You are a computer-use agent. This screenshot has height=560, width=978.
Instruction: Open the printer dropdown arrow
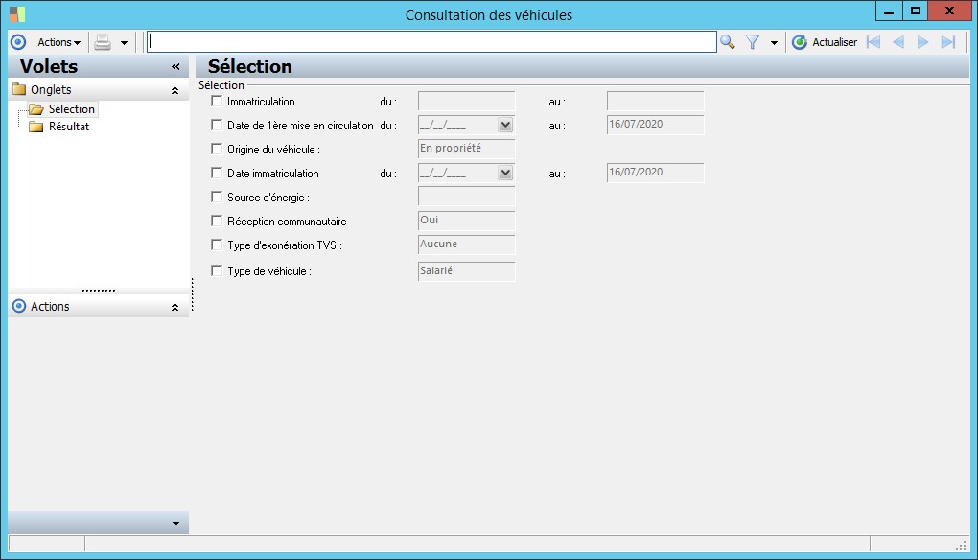click(x=124, y=43)
